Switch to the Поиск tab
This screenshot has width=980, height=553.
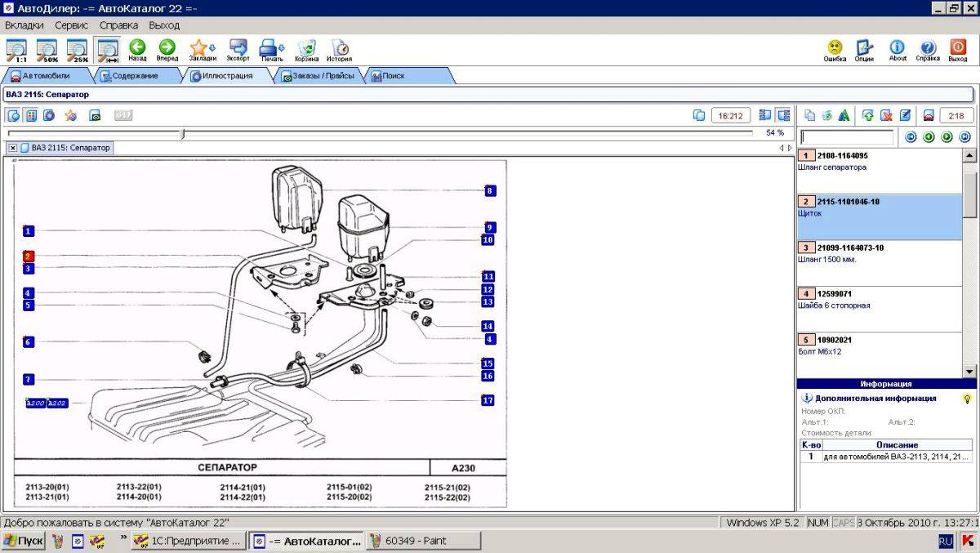click(394, 76)
